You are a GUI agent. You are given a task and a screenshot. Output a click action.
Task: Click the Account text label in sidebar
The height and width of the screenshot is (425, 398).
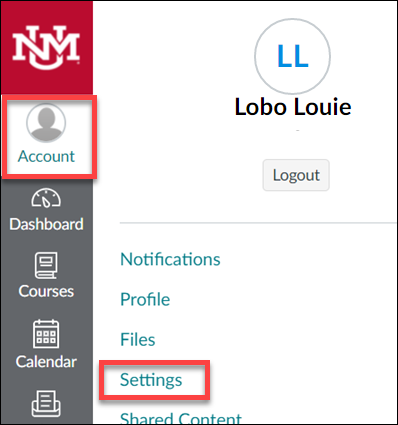[46, 156]
